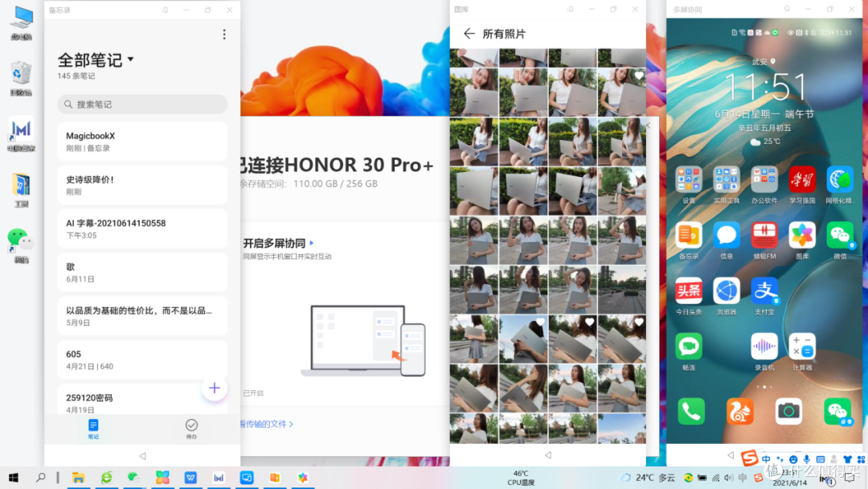Image resolution: width=868 pixels, height=489 pixels.
Task: Launch 图库 gallery app on phone
Action: (x=802, y=241)
